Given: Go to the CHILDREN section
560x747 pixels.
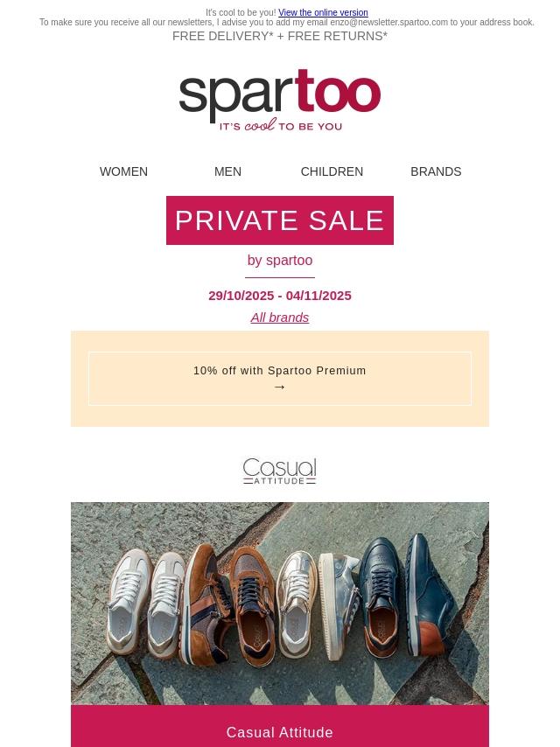Looking at the screenshot, I should click(x=332, y=171).
